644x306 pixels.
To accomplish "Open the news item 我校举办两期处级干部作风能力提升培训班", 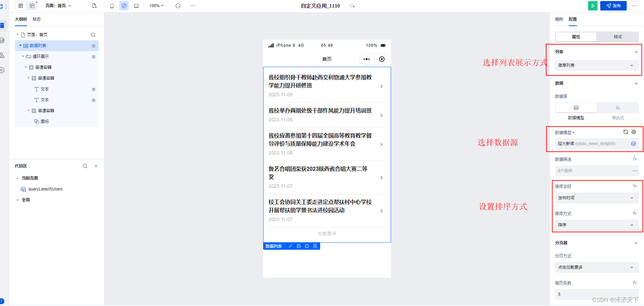I will pyautogui.click(x=327, y=115).
